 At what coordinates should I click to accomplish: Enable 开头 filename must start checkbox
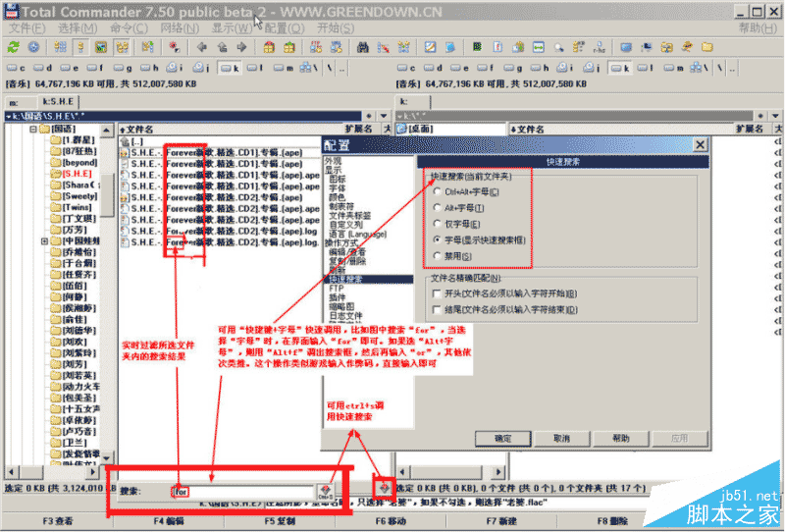(437, 293)
